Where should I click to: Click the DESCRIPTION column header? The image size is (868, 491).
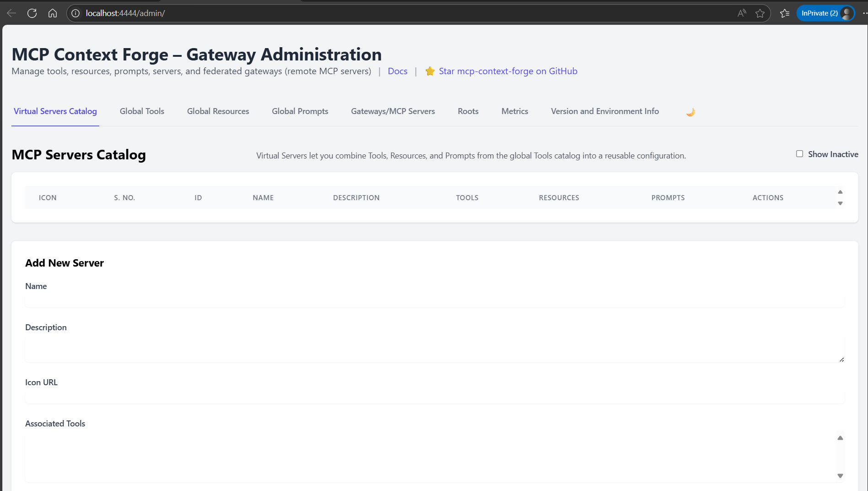(x=356, y=198)
